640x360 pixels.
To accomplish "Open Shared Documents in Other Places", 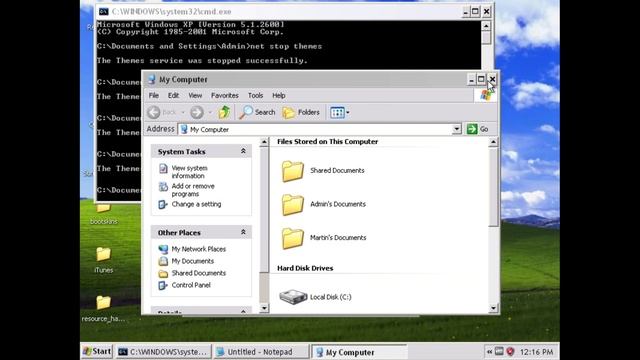I will (198, 273).
